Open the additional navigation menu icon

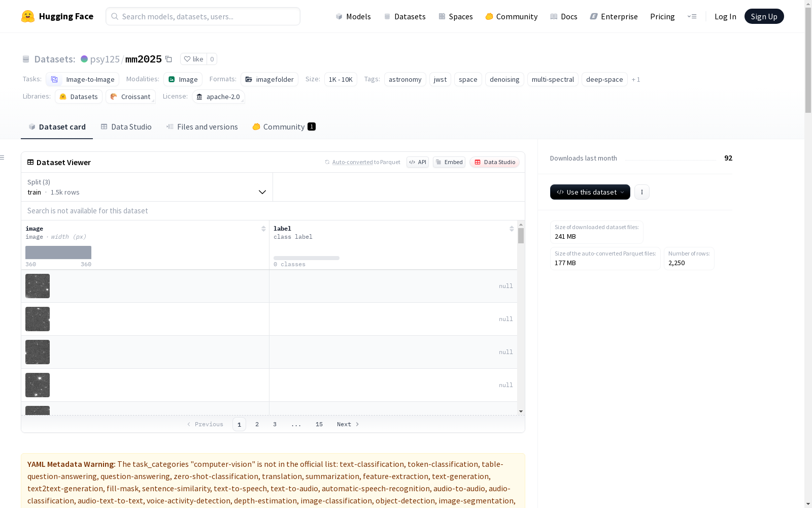(x=692, y=16)
